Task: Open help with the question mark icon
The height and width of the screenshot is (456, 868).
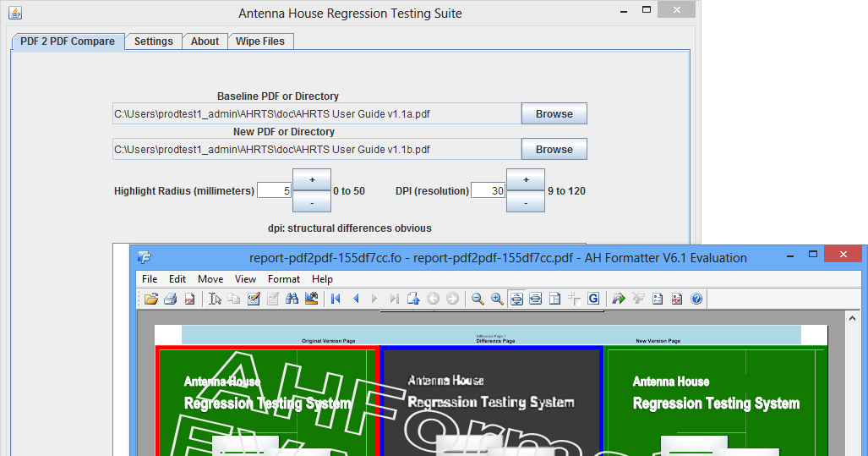Action: pos(696,299)
